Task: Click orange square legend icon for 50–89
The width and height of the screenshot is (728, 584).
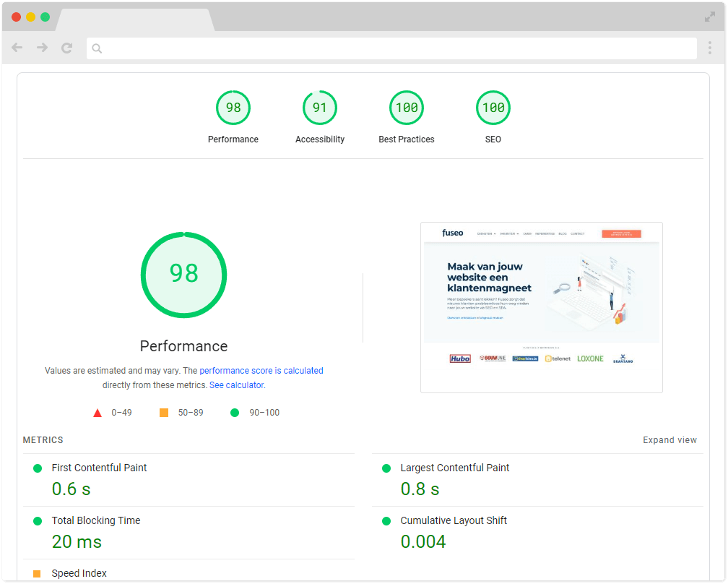Action: tap(164, 413)
